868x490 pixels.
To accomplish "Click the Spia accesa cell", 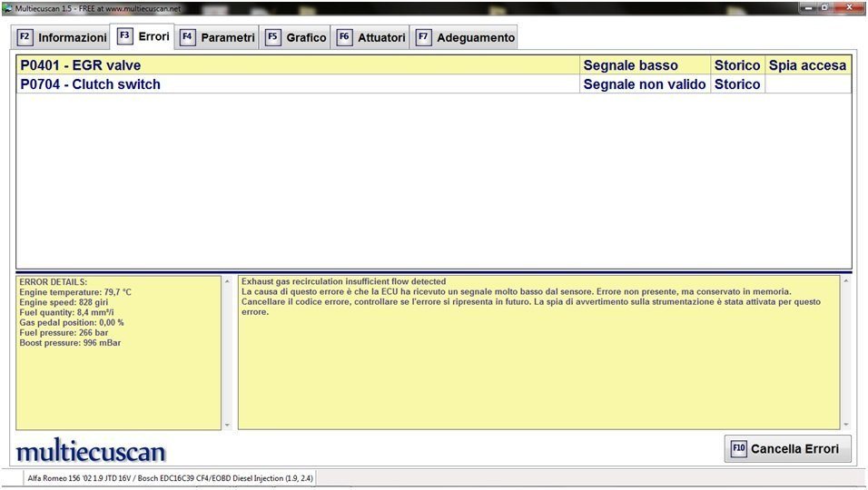I will (x=808, y=65).
